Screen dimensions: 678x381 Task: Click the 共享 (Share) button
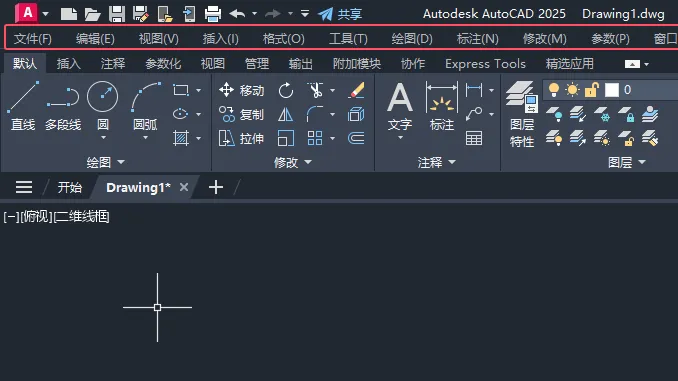coord(340,14)
